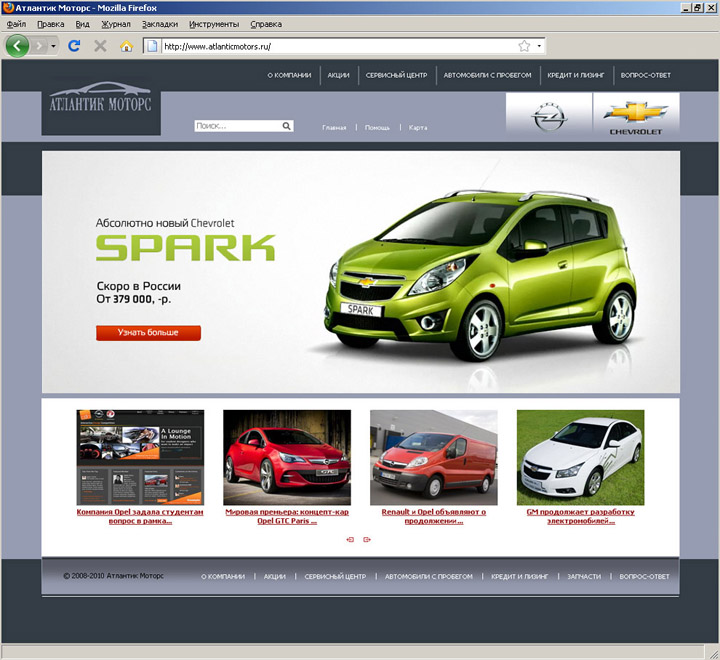Click the URL address field
Screen dimensions: 720x660
point(339,46)
